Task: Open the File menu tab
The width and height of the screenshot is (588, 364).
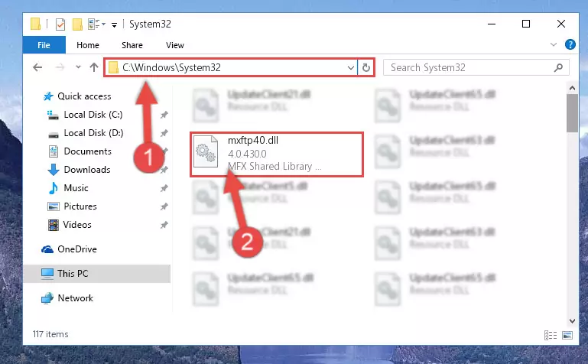Action: [44, 45]
